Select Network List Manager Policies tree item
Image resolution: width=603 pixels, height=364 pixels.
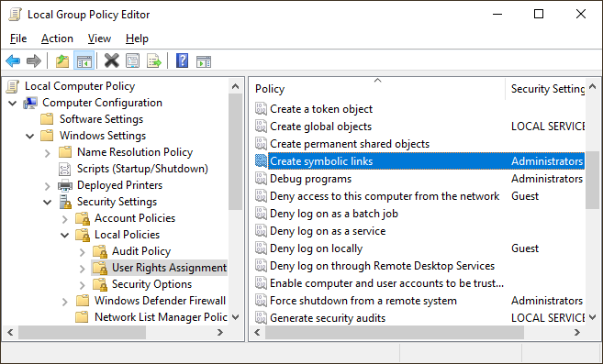tap(161, 317)
